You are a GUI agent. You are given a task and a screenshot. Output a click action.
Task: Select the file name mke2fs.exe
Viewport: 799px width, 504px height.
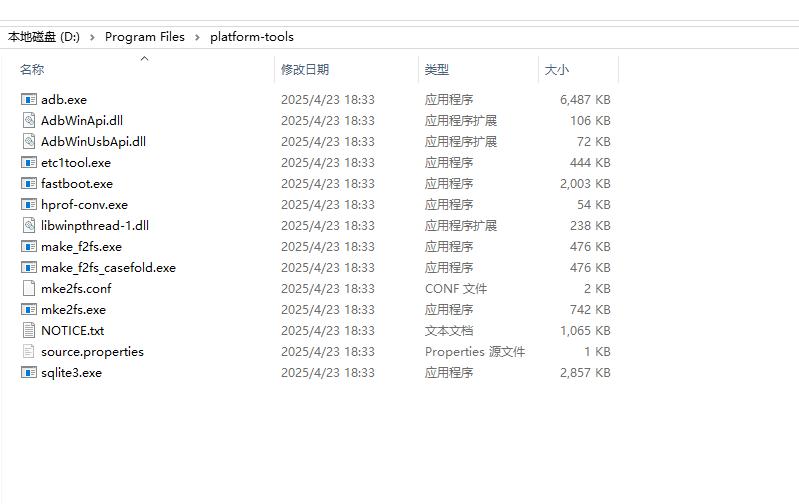point(73,309)
